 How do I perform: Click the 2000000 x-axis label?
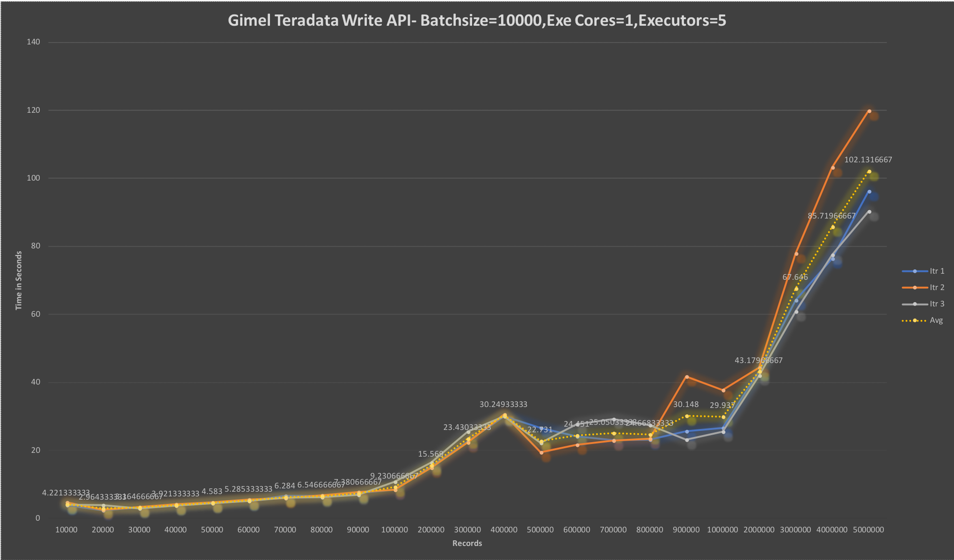click(759, 530)
